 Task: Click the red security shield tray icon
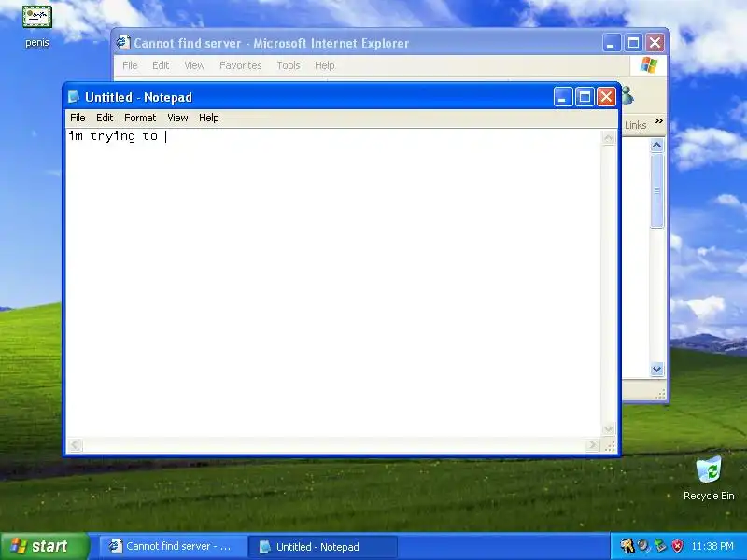677,545
